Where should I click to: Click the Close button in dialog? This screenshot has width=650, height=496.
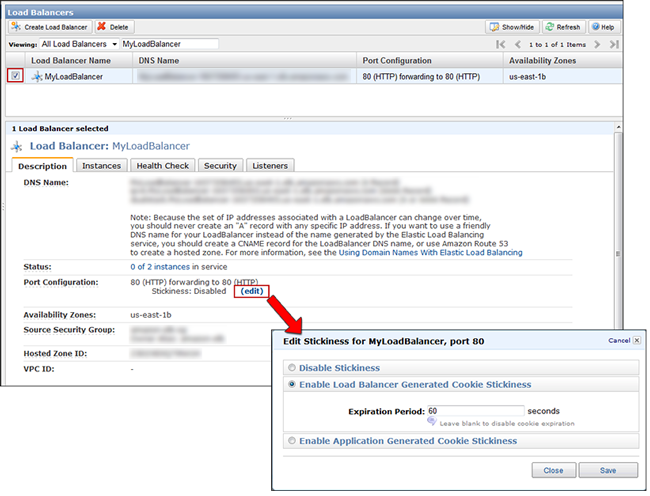point(553,470)
